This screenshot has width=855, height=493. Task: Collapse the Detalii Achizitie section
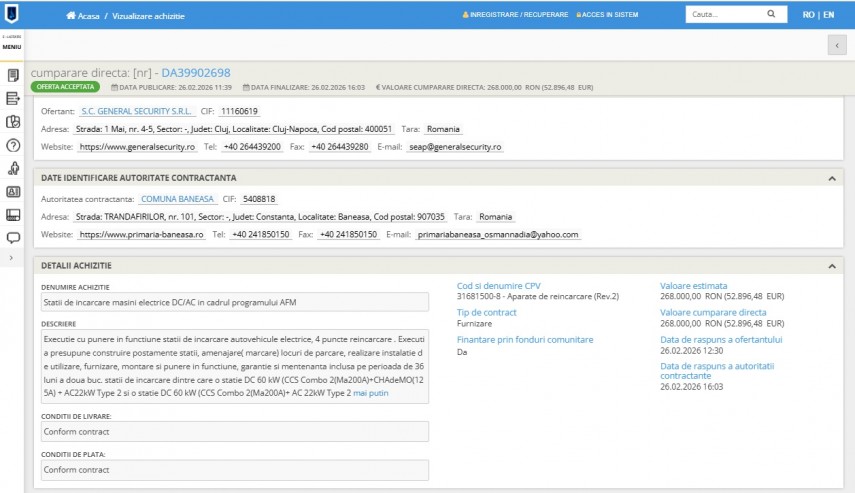(831, 266)
